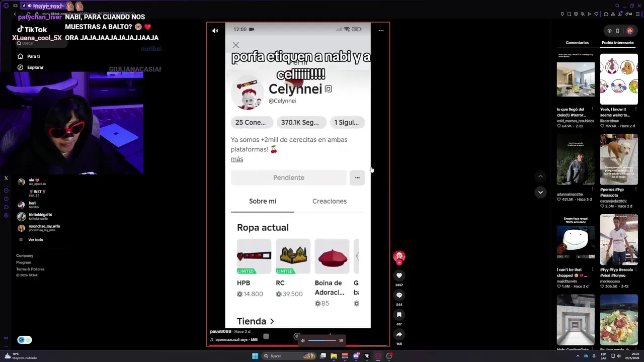Open the Kiritokirigal16 account in the list
The image size is (644, 362).
(35, 216)
